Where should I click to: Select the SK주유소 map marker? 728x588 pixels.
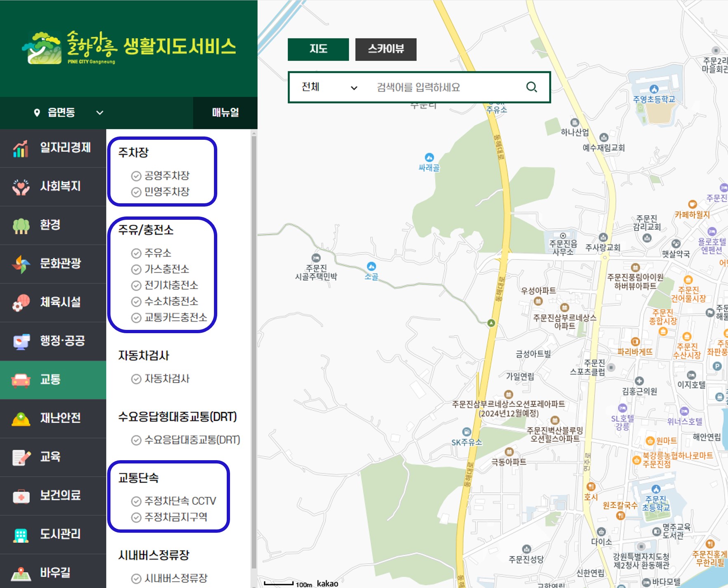467,432
